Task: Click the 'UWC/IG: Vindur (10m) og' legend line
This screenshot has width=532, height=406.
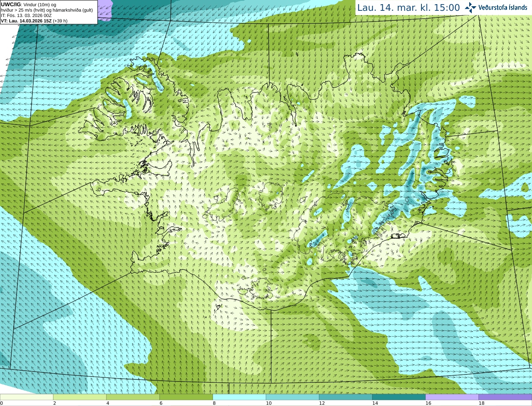Action: [28, 5]
